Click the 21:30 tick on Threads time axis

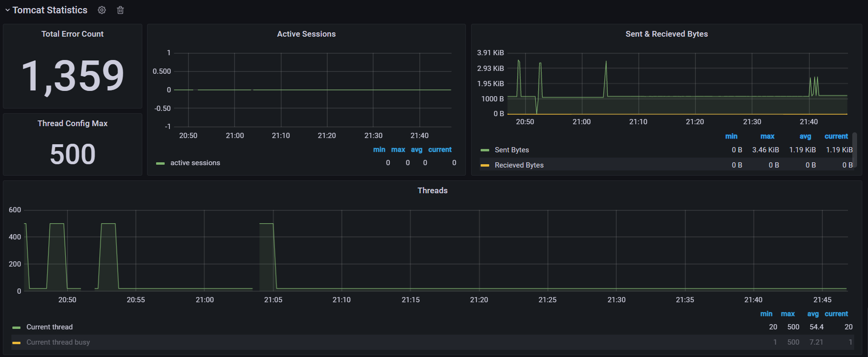[x=616, y=300]
